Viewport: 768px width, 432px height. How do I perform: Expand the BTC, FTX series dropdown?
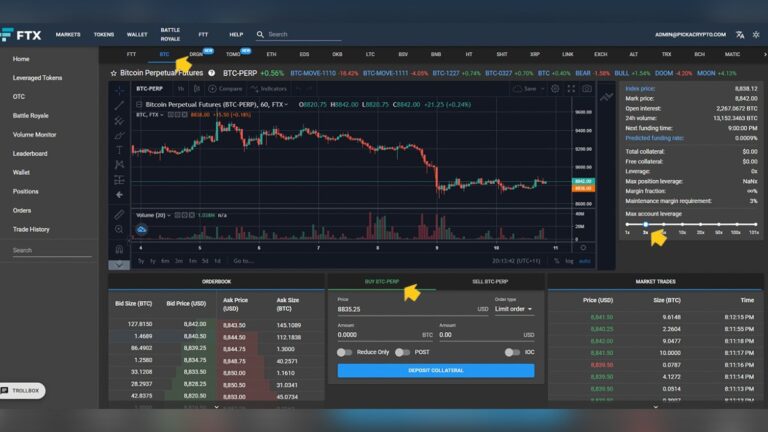[162, 115]
